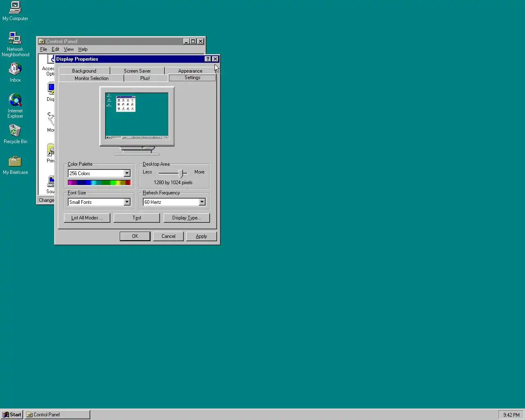Click the Apply button

201,236
